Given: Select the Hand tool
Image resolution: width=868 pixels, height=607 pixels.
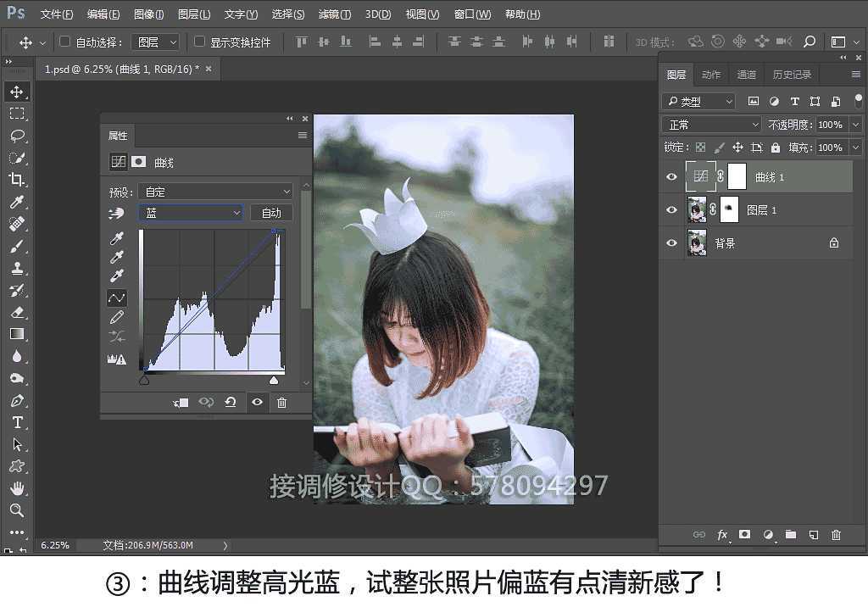Looking at the screenshot, I should [x=17, y=487].
